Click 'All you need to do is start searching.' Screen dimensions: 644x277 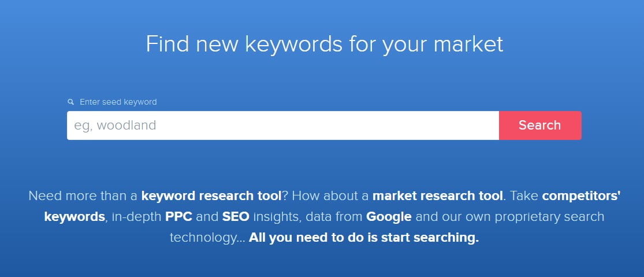coord(364,238)
